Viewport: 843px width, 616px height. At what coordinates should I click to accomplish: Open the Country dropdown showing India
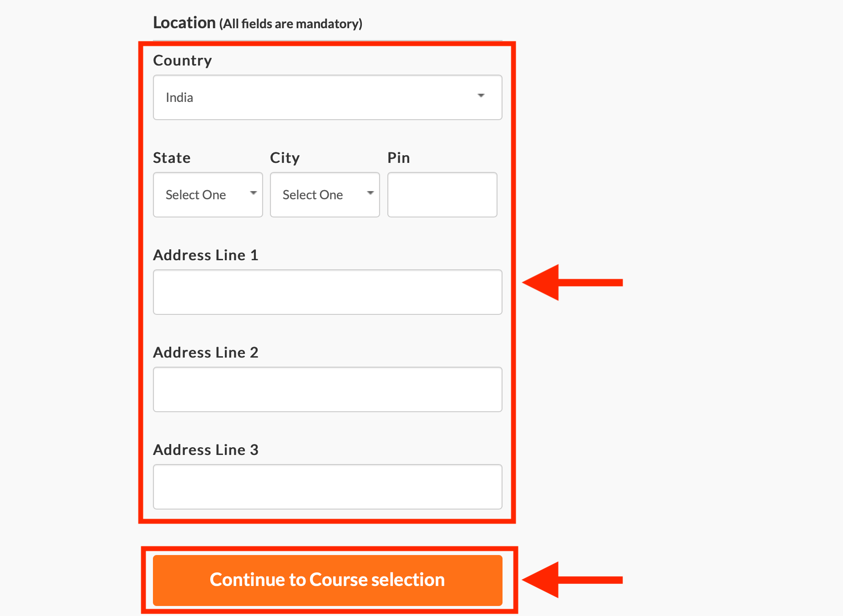(x=327, y=97)
